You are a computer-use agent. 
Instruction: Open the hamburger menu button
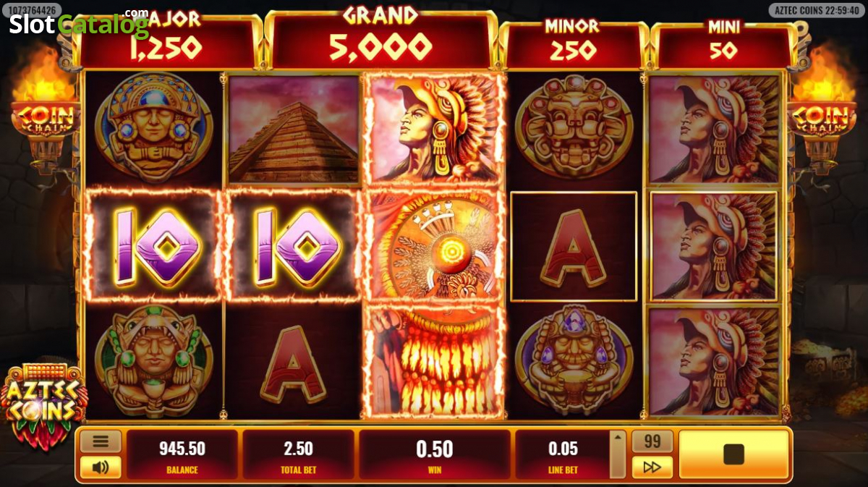[x=101, y=441]
